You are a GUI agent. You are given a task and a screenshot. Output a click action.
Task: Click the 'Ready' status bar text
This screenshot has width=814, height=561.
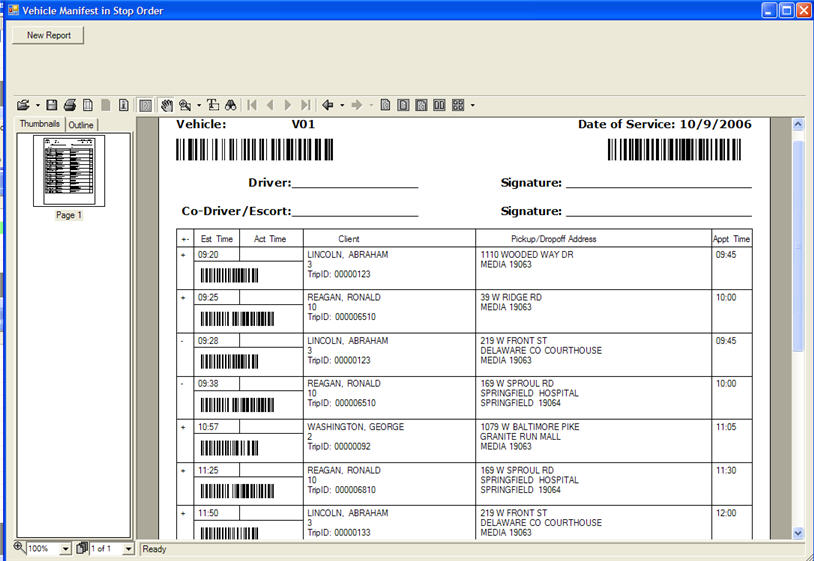pos(154,549)
